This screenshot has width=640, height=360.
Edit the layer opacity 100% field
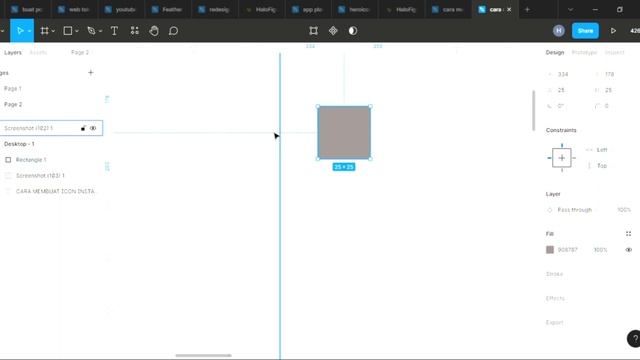tap(624, 210)
